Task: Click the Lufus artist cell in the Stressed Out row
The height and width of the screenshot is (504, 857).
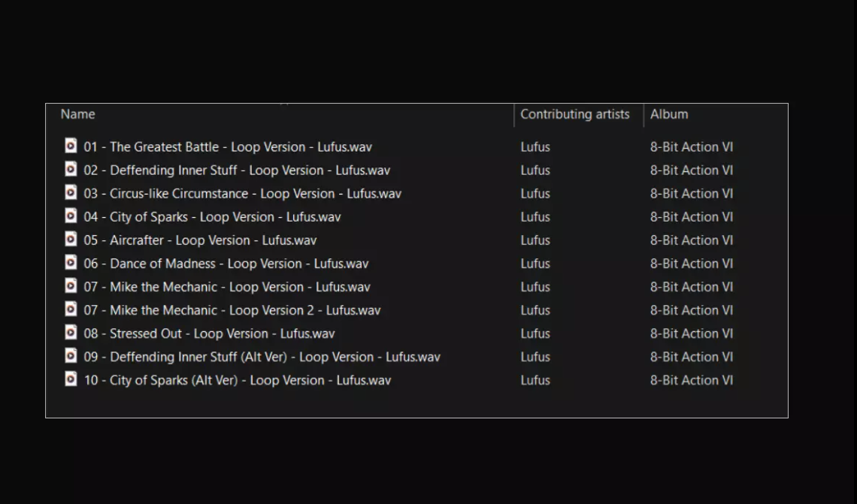Action: 535,333
